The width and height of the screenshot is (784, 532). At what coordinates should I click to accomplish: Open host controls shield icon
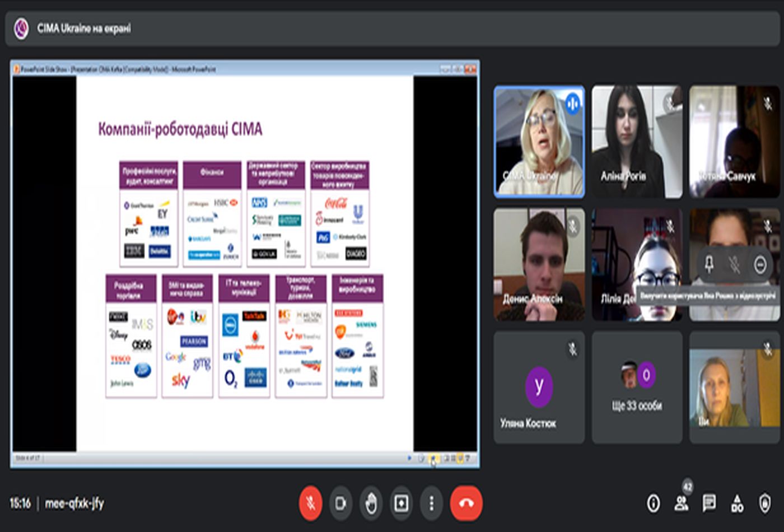(765, 503)
